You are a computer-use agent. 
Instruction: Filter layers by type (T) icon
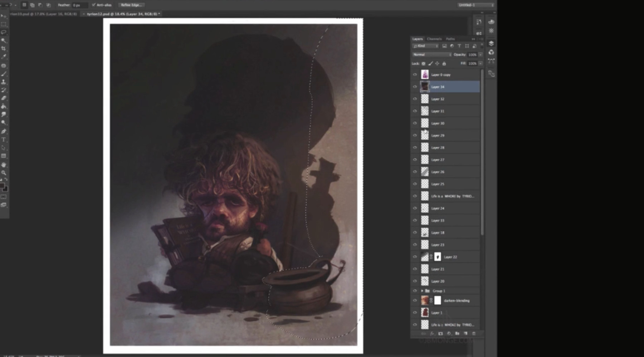point(459,46)
